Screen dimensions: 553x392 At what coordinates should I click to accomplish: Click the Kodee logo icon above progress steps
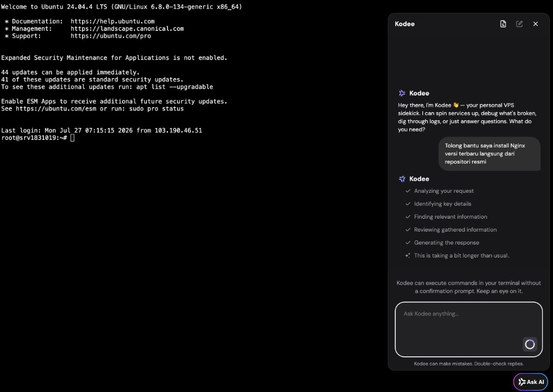click(x=402, y=179)
